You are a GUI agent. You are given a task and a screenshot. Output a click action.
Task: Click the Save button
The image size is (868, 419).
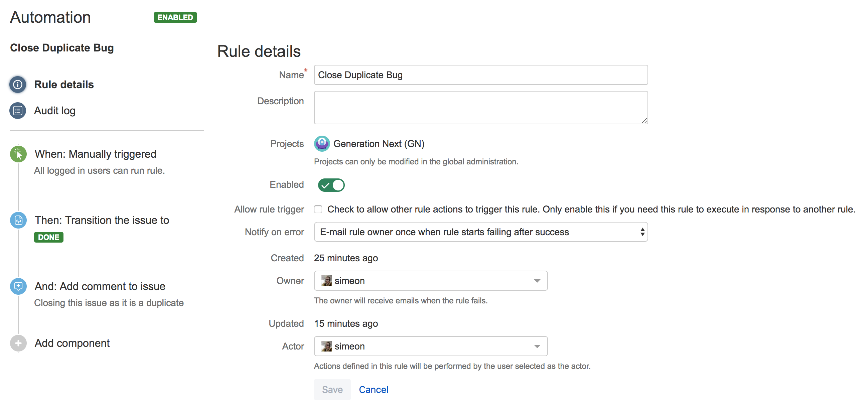click(x=332, y=389)
